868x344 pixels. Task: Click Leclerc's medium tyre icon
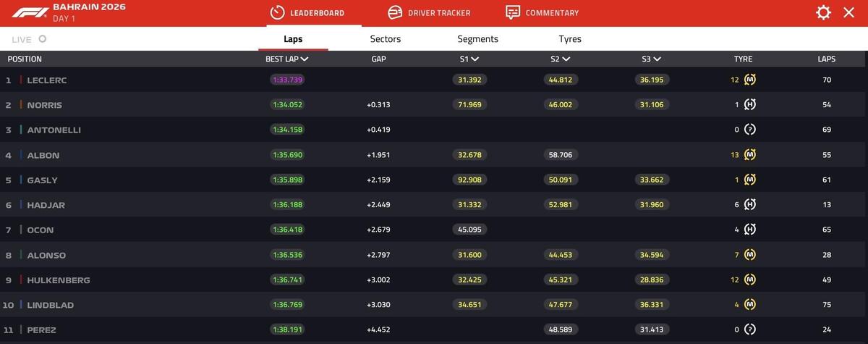(750, 80)
